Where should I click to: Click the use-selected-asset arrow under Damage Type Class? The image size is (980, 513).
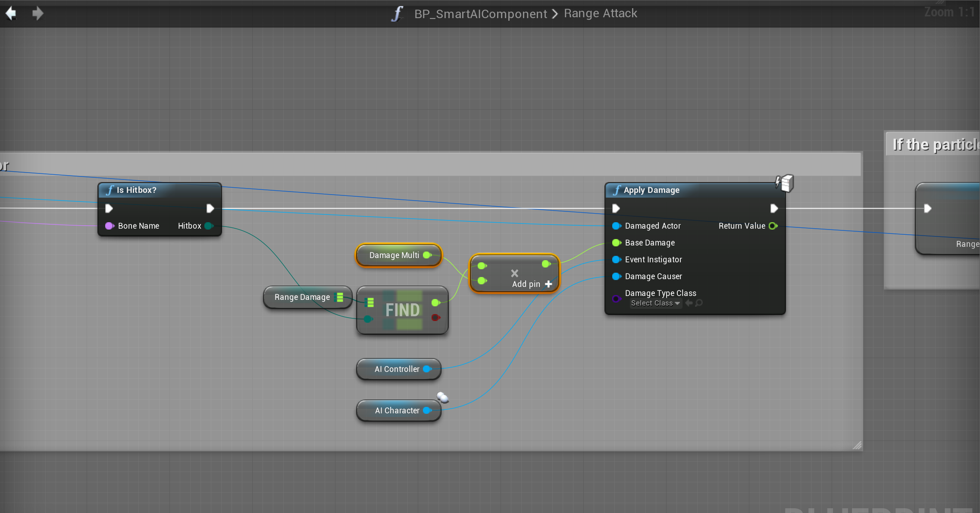(689, 303)
